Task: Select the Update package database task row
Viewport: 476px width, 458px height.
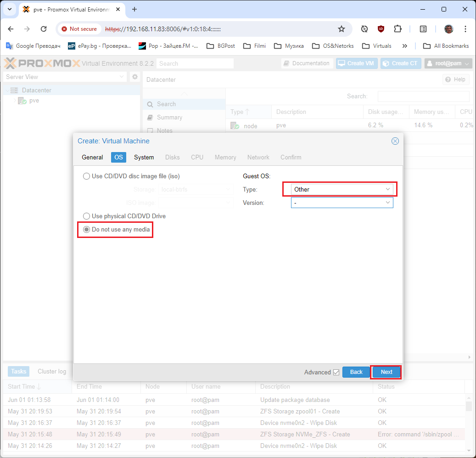Action: 234,400
